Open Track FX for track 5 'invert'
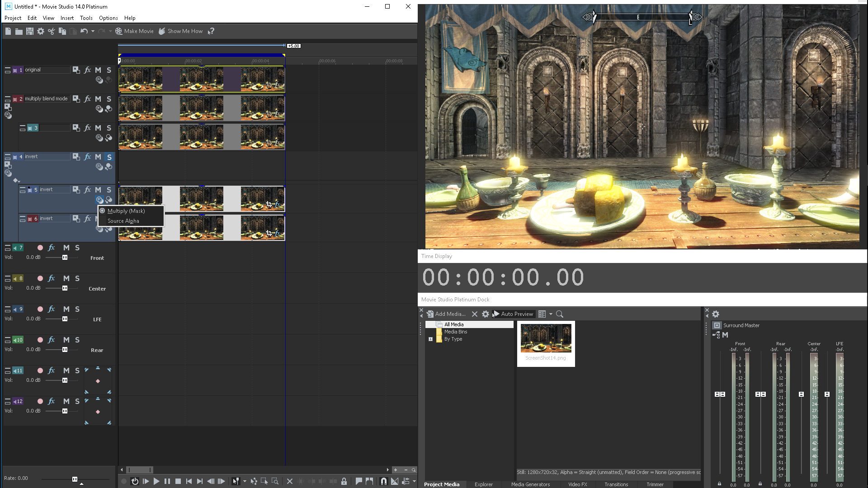The image size is (868, 488). pyautogui.click(x=87, y=190)
